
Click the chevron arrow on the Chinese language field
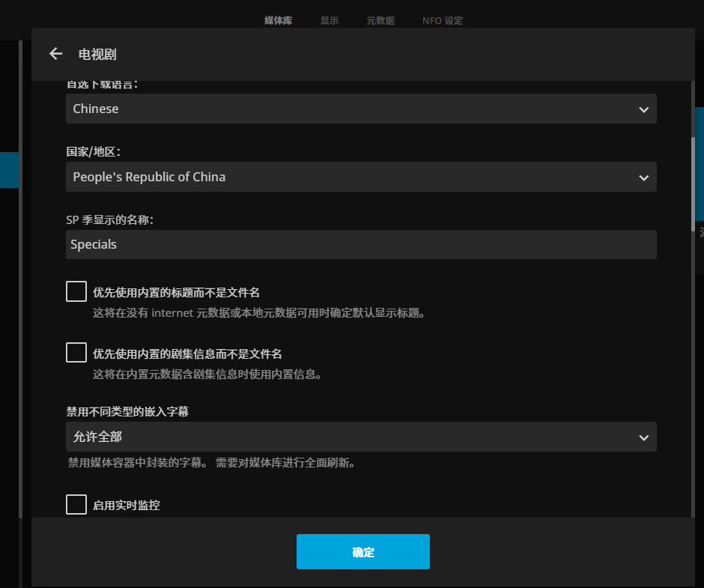tap(643, 109)
